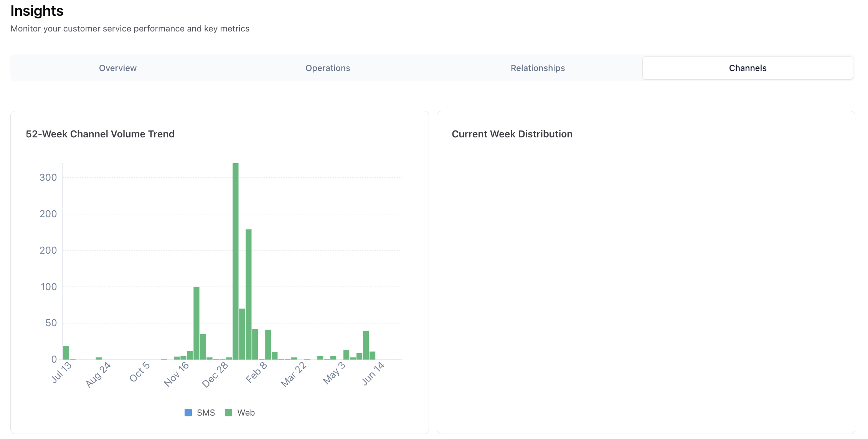868x439 pixels.
Task: Click the Jul 13 axis label
Action: [61, 372]
